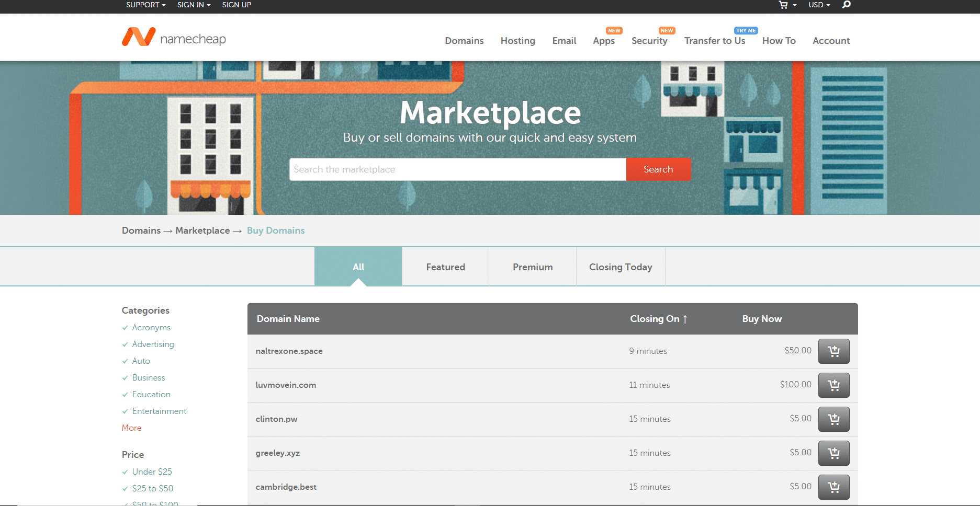This screenshot has width=980, height=506.
Task: Select the All tab
Action: coord(358,267)
